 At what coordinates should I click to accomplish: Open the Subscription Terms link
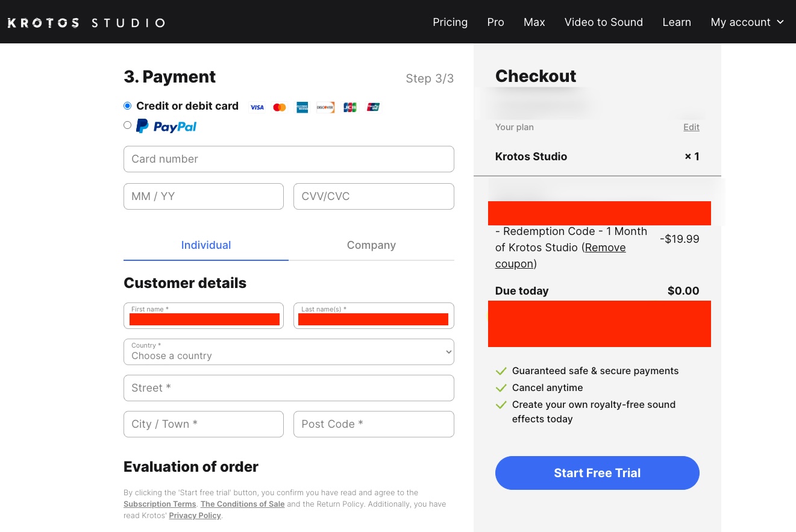click(x=160, y=504)
